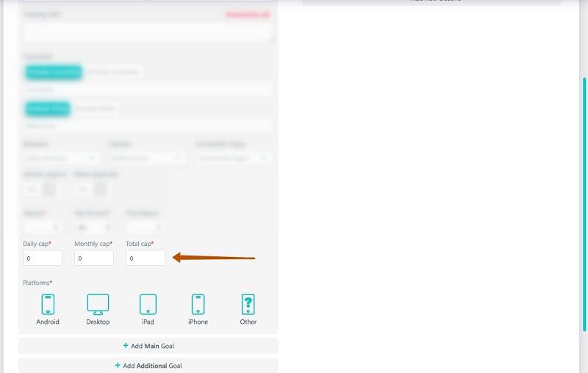Click the Add Main Goal button

148,346
